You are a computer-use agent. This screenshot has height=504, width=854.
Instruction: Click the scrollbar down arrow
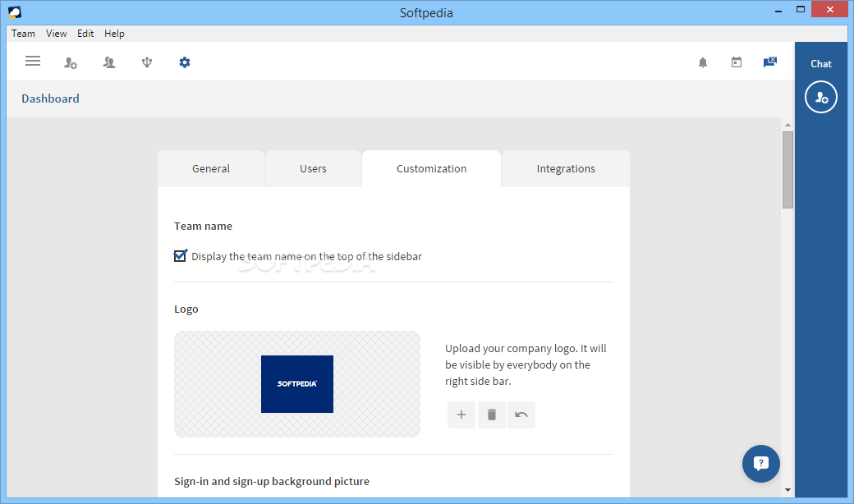pos(787,490)
